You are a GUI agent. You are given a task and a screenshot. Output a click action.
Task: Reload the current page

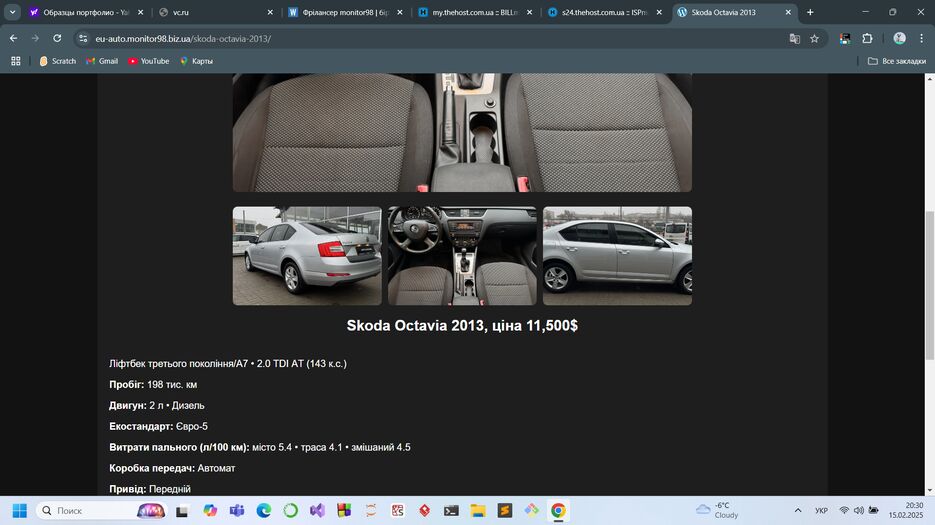coord(57,38)
